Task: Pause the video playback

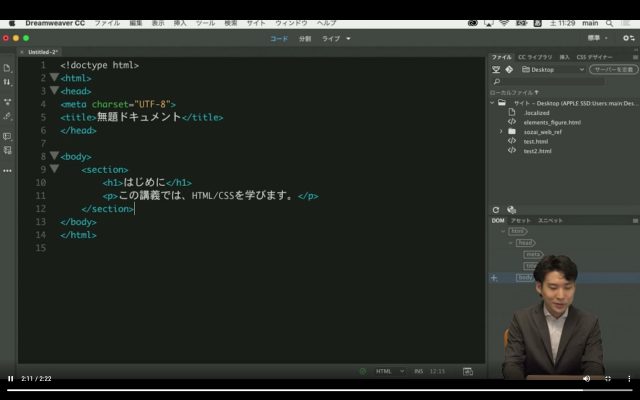Action: pos(11,379)
